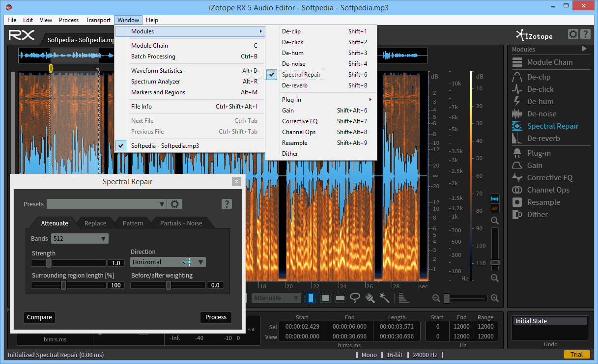Toggle spectrogram view button
The image size is (598, 364).
pyautogui.click(x=495, y=209)
